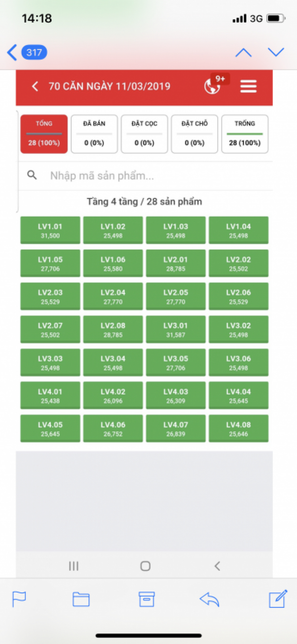Viewport: 297px width, 644px height.
Task: Select the TỔNG filter tab
Action: point(44,134)
